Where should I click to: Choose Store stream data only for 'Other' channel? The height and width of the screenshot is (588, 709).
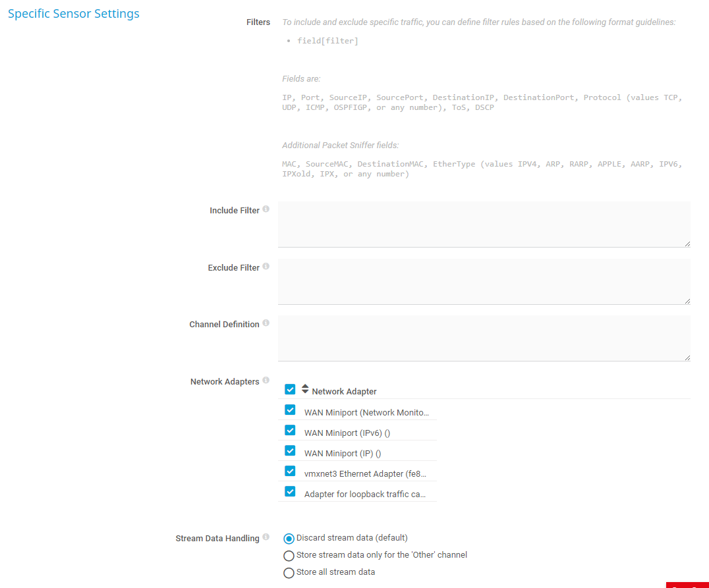click(x=289, y=556)
